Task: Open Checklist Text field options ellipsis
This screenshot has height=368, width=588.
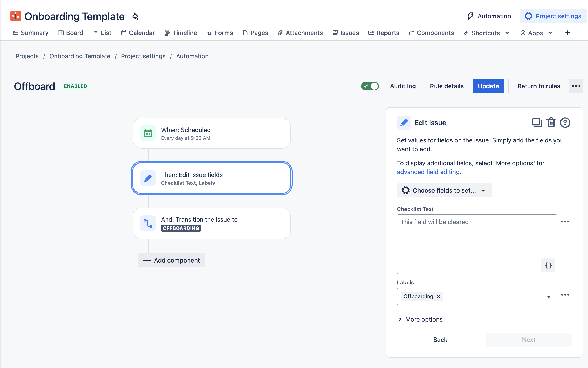Action: 565,221
